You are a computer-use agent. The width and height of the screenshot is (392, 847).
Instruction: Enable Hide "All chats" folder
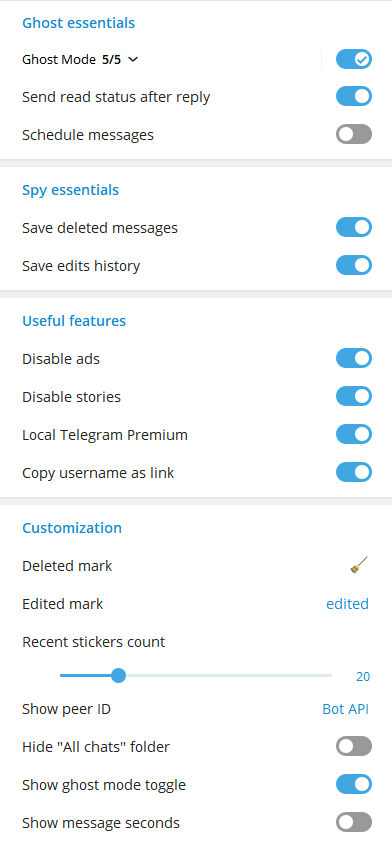click(x=354, y=747)
